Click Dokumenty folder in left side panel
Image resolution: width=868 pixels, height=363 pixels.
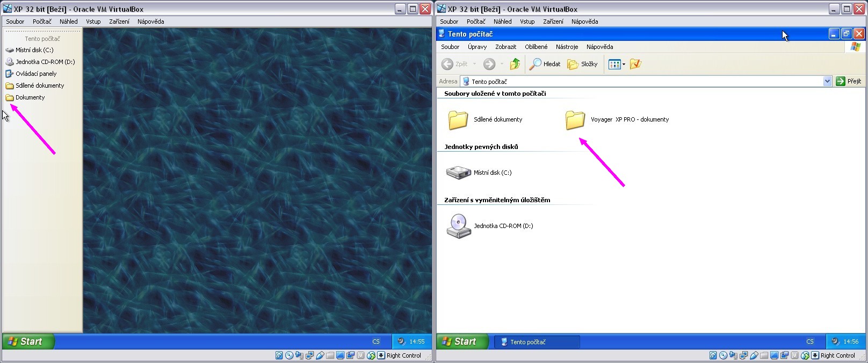coord(30,97)
